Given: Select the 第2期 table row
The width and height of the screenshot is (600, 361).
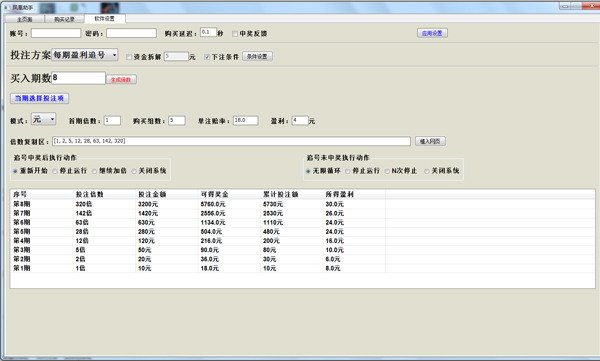Looking at the screenshot, I should click(303, 259).
